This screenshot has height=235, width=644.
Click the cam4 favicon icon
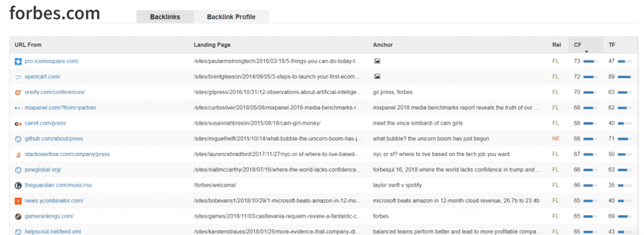(18, 123)
